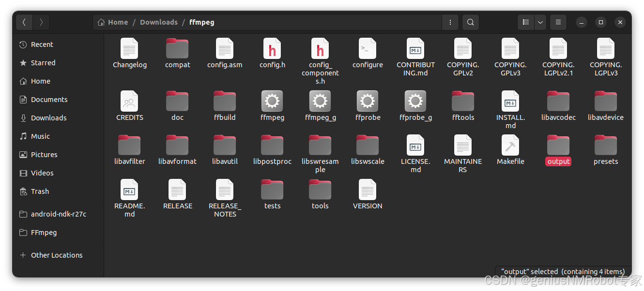Open the Makefile script

[x=510, y=145]
